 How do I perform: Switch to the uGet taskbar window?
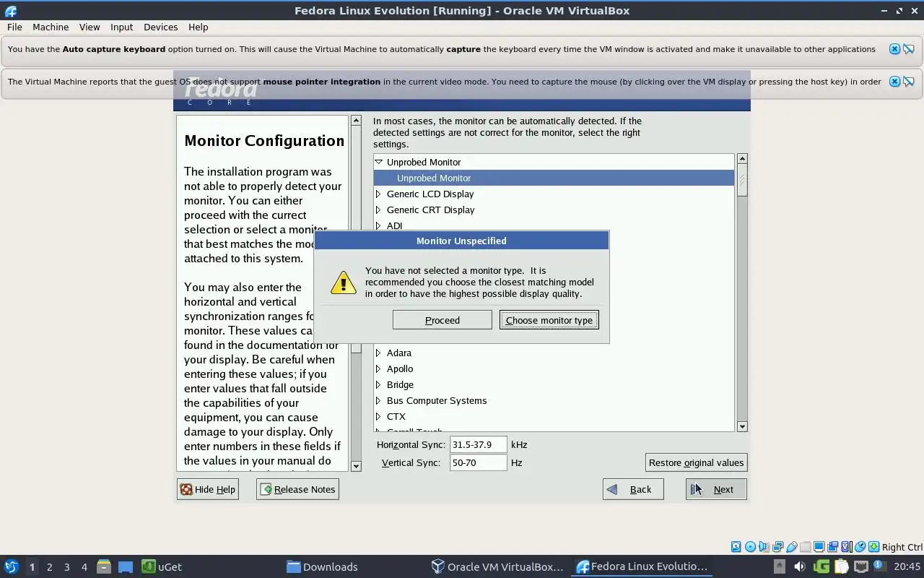tap(162, 566)
